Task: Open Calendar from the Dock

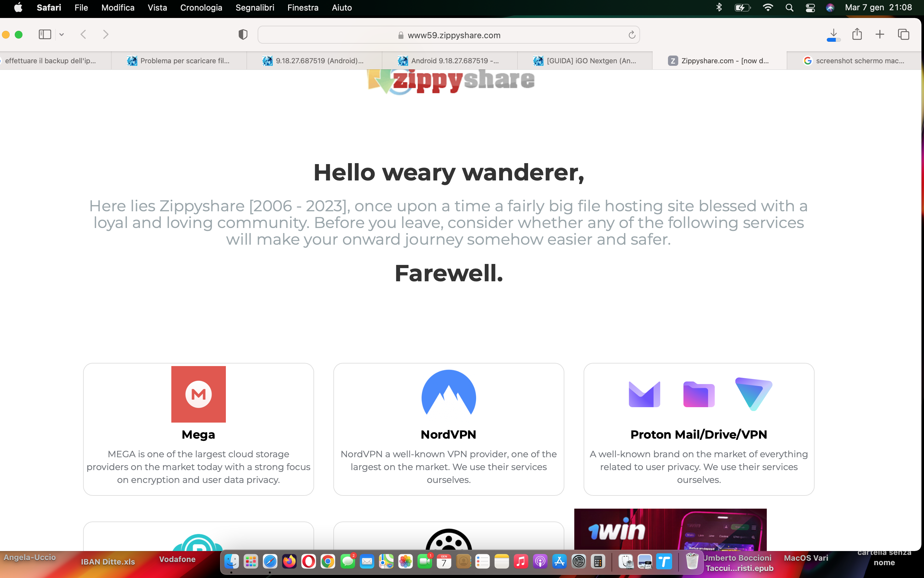Action: tap(444, 562)
